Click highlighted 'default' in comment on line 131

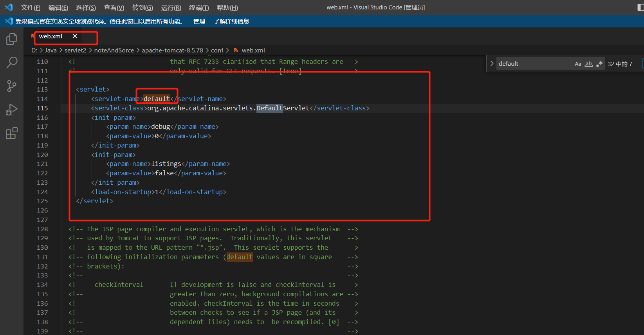click(x=240, y=257)
